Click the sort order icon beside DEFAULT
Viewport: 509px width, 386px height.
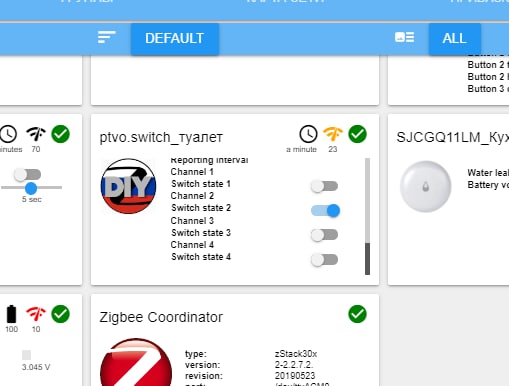coord(106,37)
